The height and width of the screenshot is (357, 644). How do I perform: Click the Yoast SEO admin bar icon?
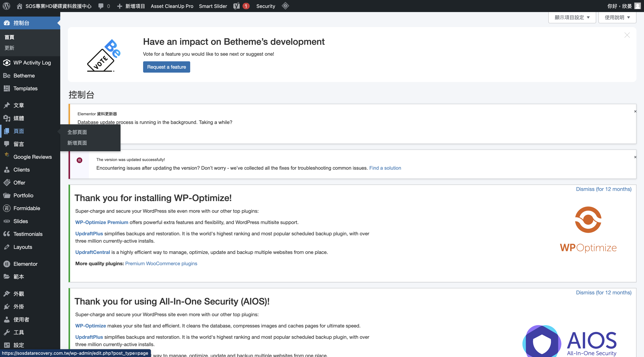coord(236,6)
